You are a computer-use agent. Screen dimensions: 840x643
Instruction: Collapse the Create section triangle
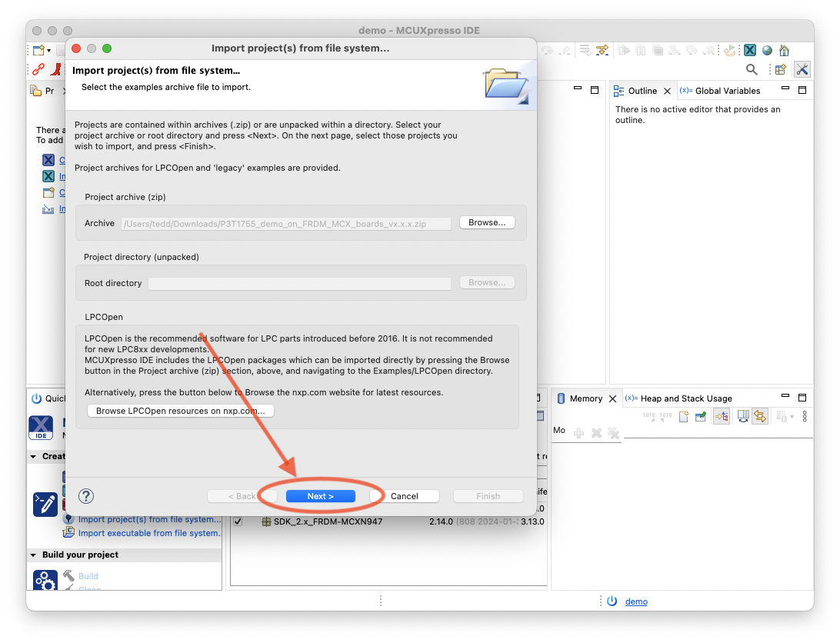[x=34, y=457]
